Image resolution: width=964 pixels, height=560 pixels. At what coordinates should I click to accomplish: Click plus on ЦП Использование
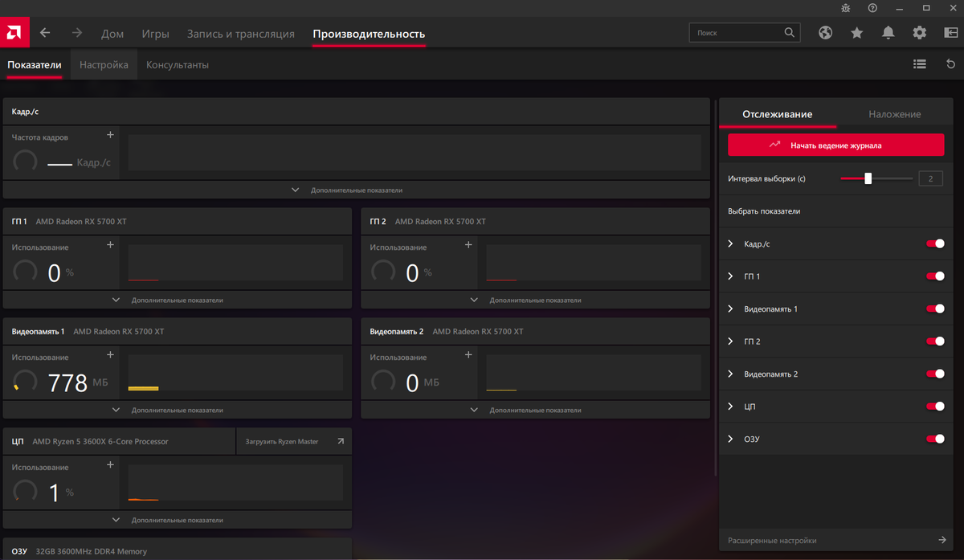point(111,464)
